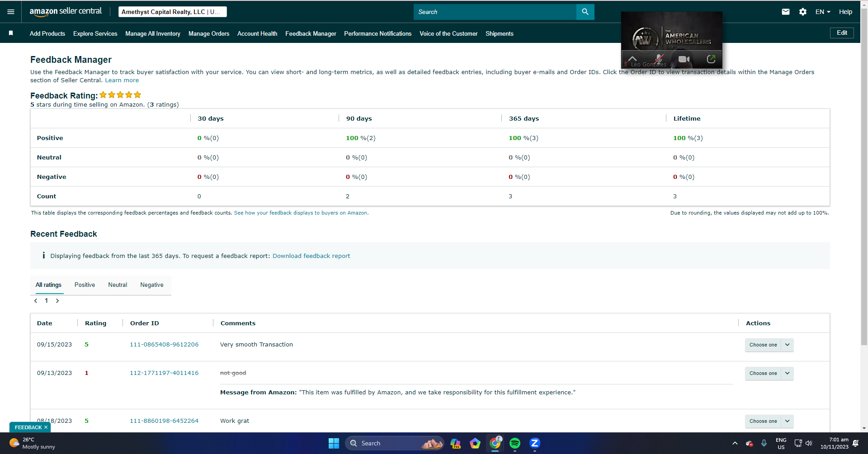
Task: Open Manage All Inventory
Action: pos(153,33)
